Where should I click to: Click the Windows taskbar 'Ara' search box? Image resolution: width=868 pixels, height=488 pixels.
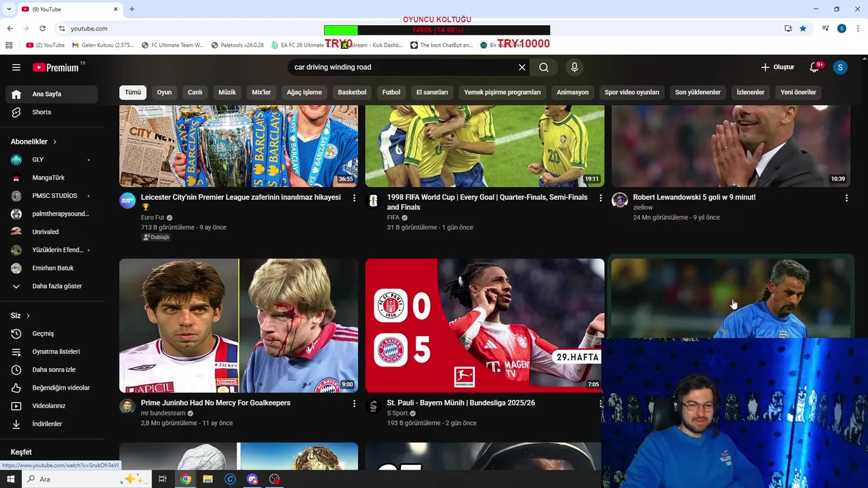click(x=85, y=479)
